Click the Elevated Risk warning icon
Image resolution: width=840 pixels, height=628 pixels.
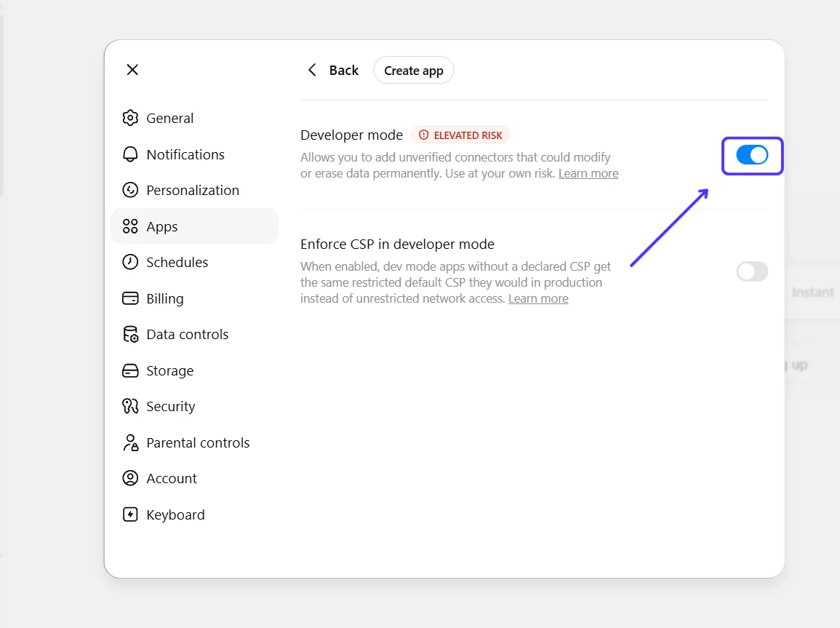coord(424,135)
